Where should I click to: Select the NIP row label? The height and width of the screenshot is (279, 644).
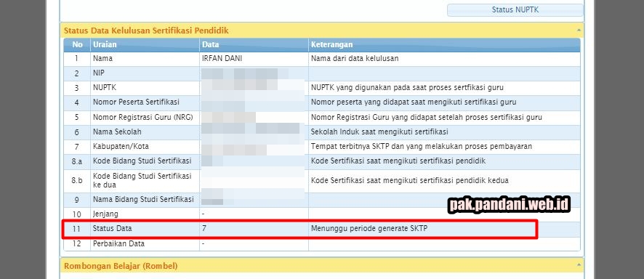(99, 73)
